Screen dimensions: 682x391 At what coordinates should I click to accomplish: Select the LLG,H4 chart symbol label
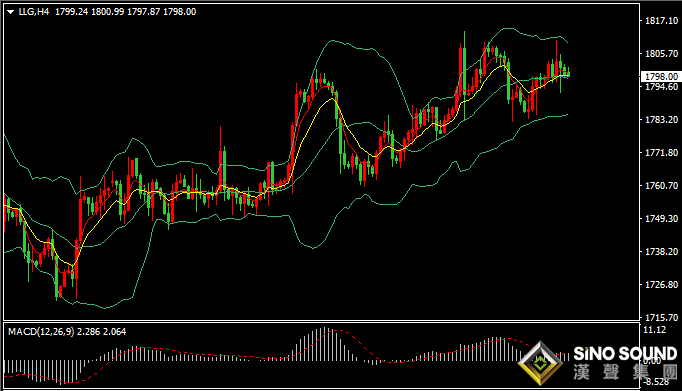pos(33,12)
